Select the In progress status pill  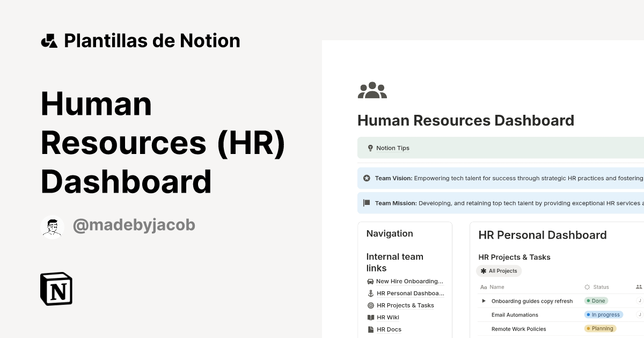(x=603, y=314)
